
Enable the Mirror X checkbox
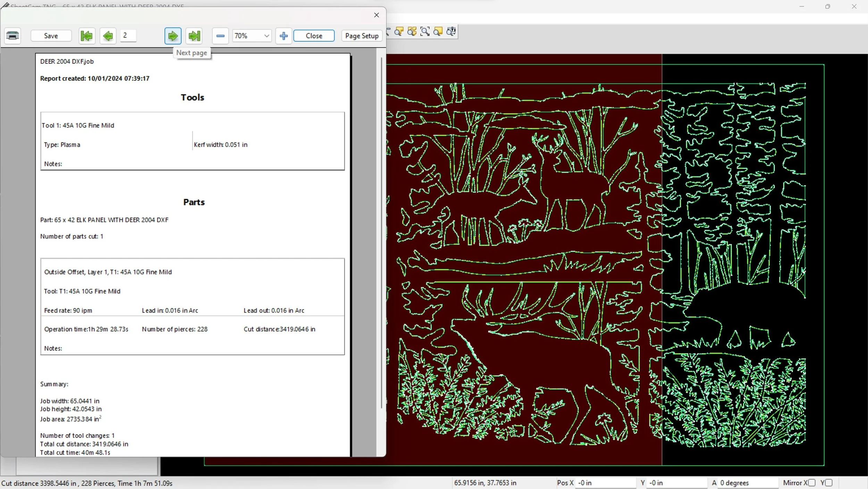point(812,483)
